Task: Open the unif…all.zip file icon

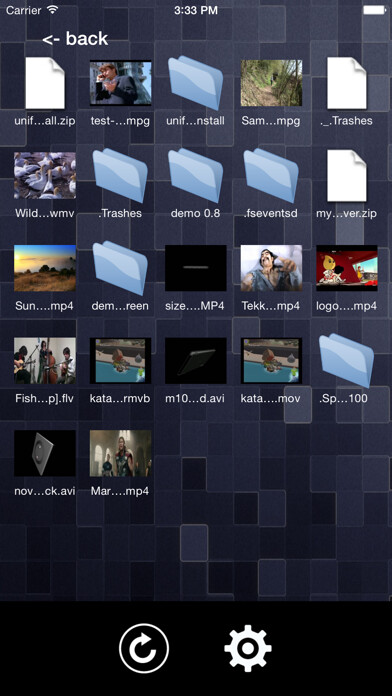Action: [45, 83]
